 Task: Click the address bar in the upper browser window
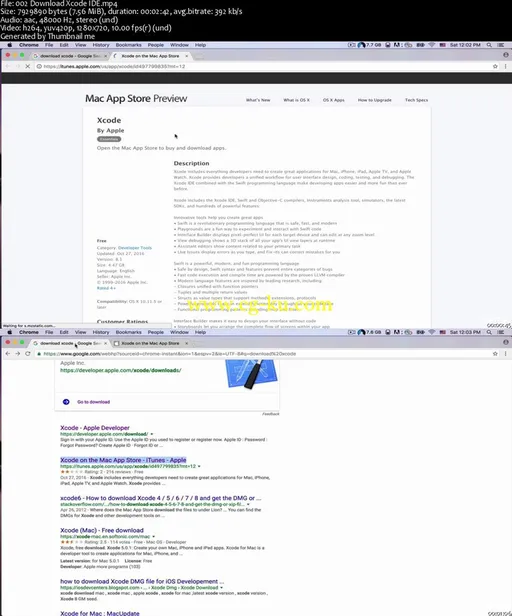pyautogui.click(x=263, y=66)
